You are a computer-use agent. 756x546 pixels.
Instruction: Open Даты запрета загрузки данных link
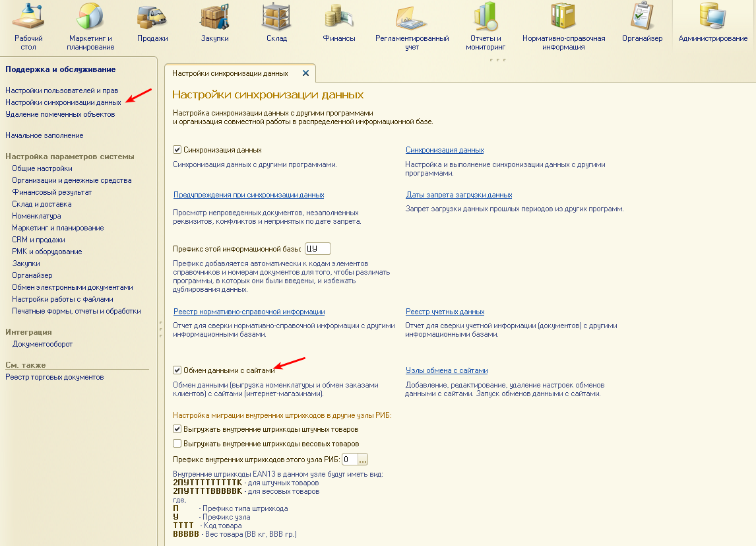coord(458,195)
